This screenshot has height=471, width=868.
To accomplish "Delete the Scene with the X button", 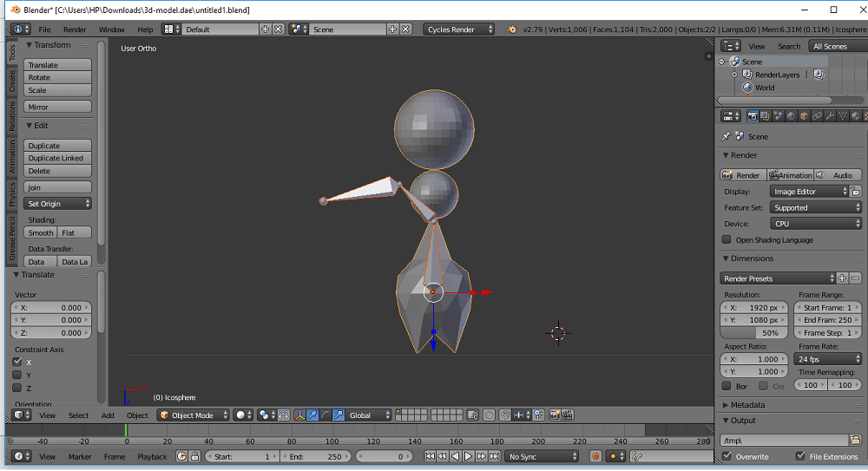I will point(405,29).
